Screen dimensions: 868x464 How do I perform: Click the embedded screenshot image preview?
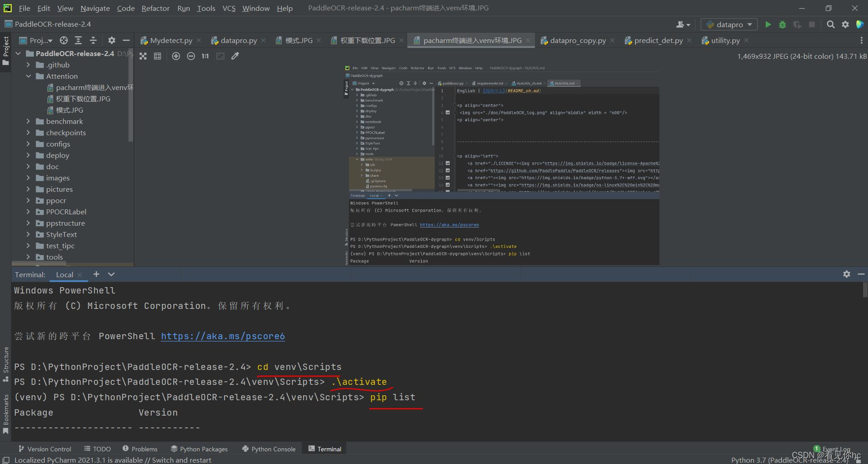pyautogui.click(x=501, y=165)
